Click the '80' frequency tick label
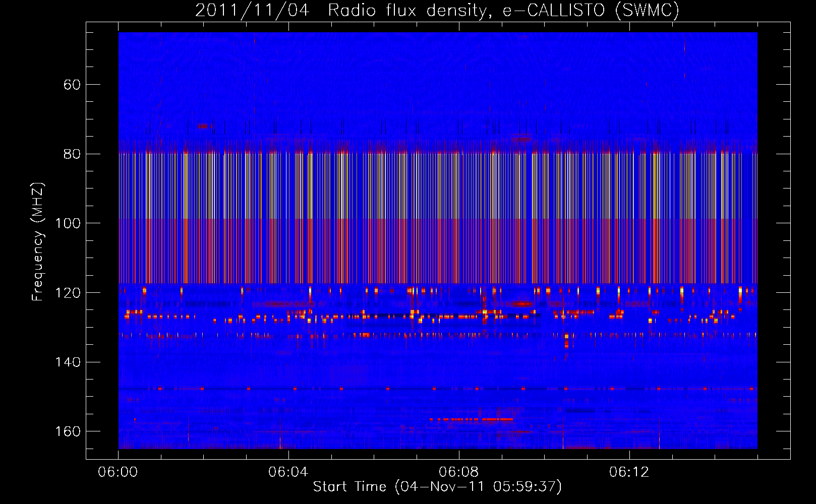 coord(72,154)
